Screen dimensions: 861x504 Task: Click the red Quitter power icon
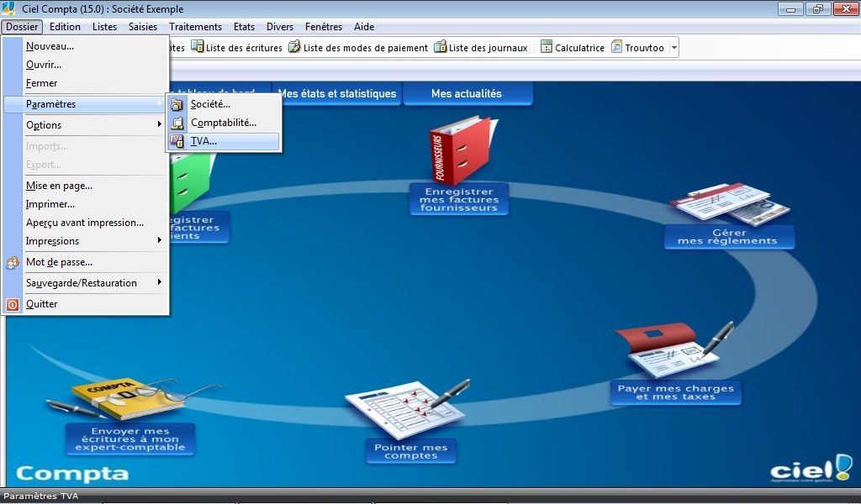[x=12, y=304]
